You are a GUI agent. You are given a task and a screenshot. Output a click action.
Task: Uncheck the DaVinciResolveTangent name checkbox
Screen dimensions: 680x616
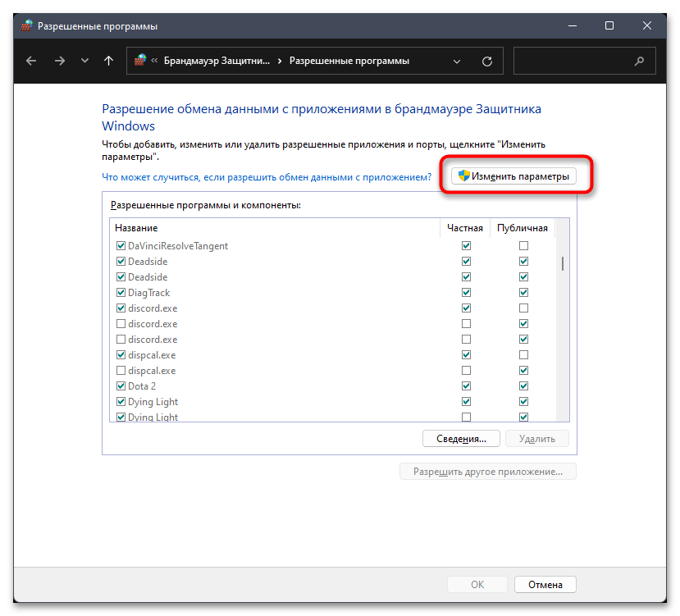[121, 246]
